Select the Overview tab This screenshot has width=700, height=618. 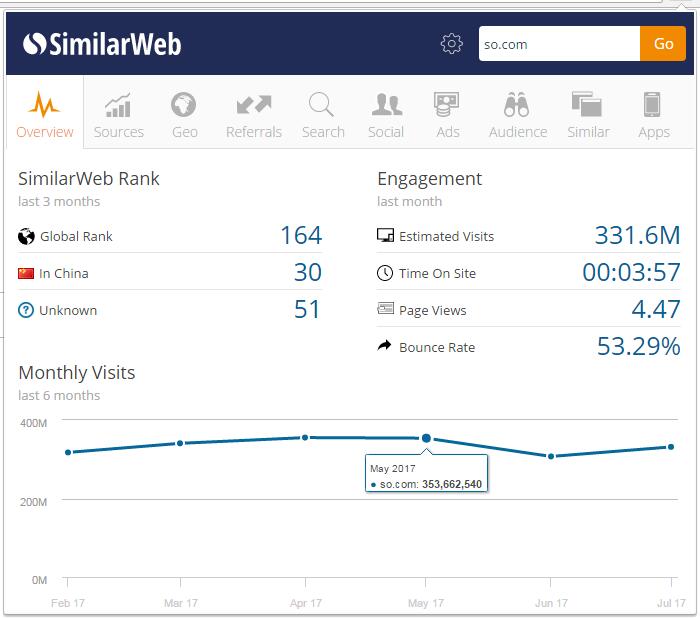(x=45, y=115)
